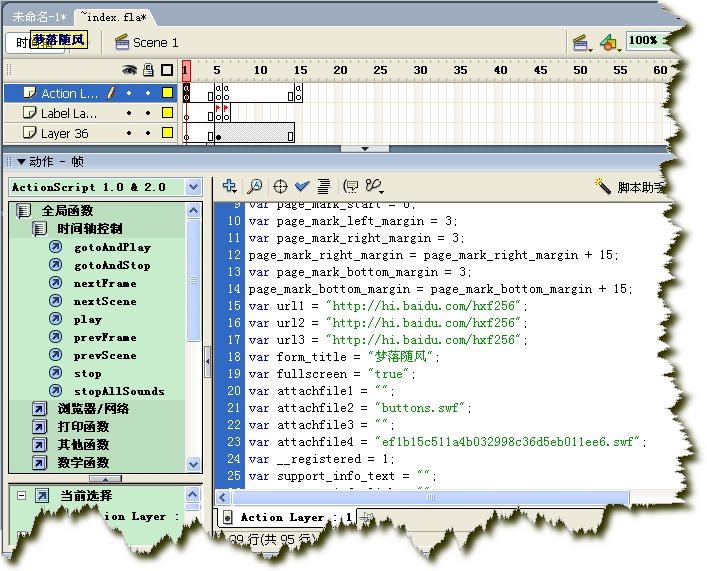Click the show code hint icon
Screen dimensions: 707x571
[x=350, y=186]
